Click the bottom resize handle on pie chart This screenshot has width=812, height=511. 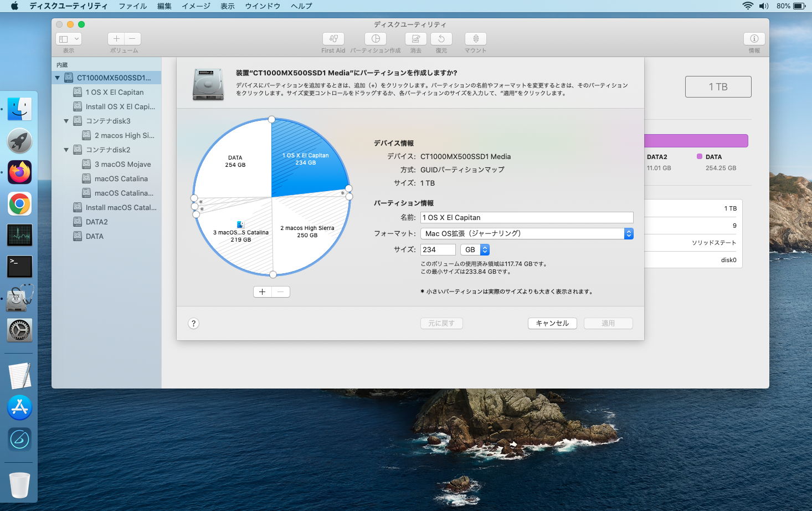tap(273, 274)
